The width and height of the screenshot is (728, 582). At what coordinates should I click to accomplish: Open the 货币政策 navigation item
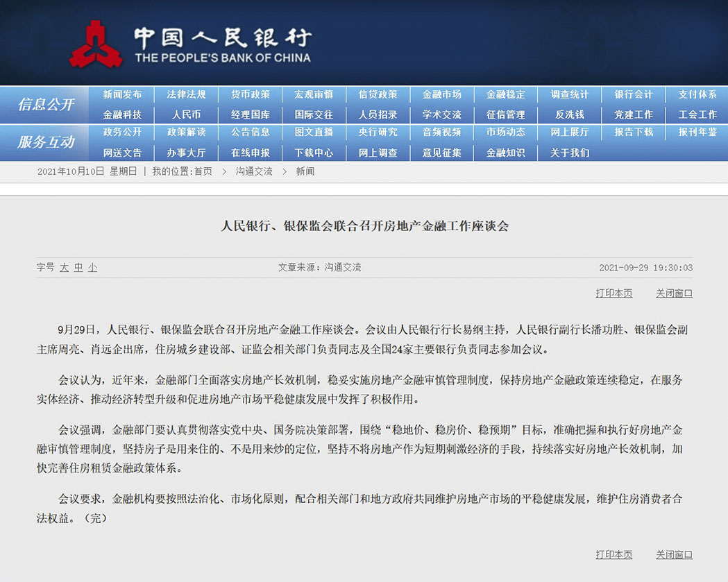250,94
